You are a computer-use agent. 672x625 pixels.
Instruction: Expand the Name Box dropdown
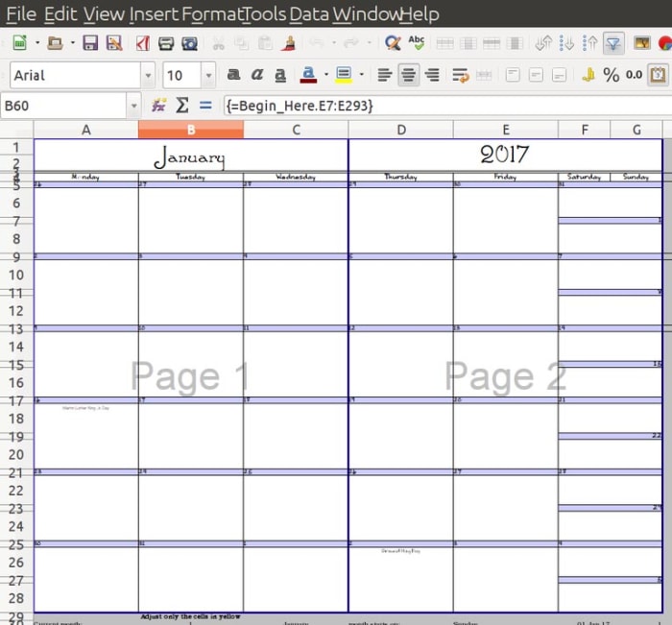(132, 105)
